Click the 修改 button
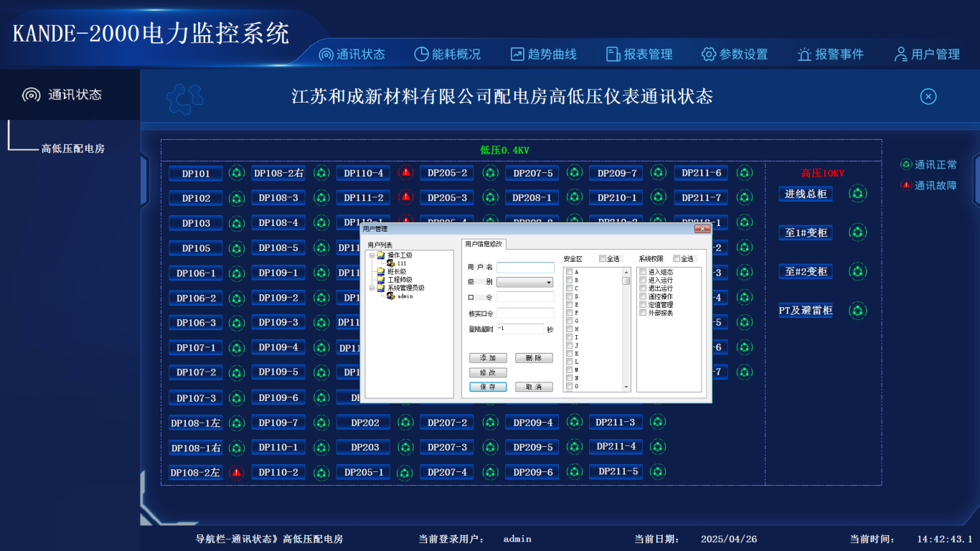The image size is (980, 551). point(488,372)
